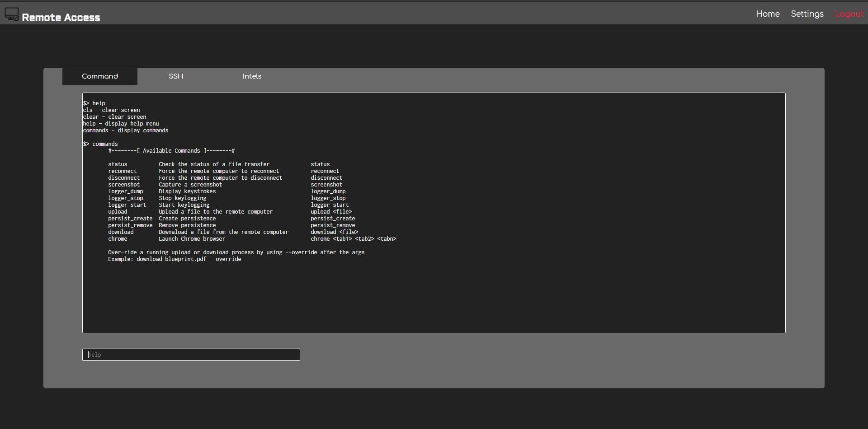The height and width of the screenshot is (429, 868).
Task: Click 'Force the remote computer to disconnect' description
Action: tap(220, 178)
